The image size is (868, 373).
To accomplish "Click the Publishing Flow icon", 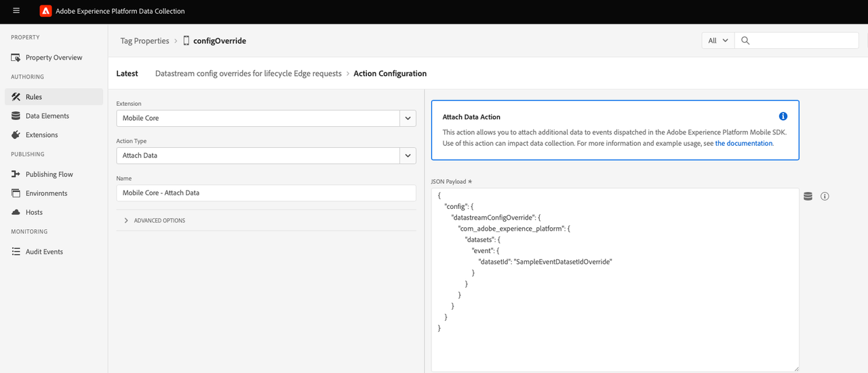I will 16,174.
